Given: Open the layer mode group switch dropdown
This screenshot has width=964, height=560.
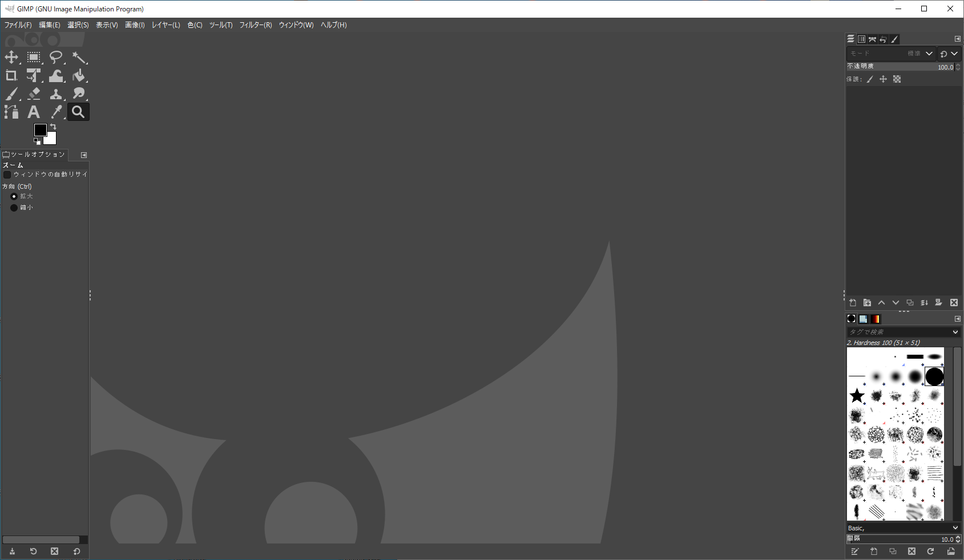Looking at the screenshot, I should pyautogui.click(x=950, y=54).
